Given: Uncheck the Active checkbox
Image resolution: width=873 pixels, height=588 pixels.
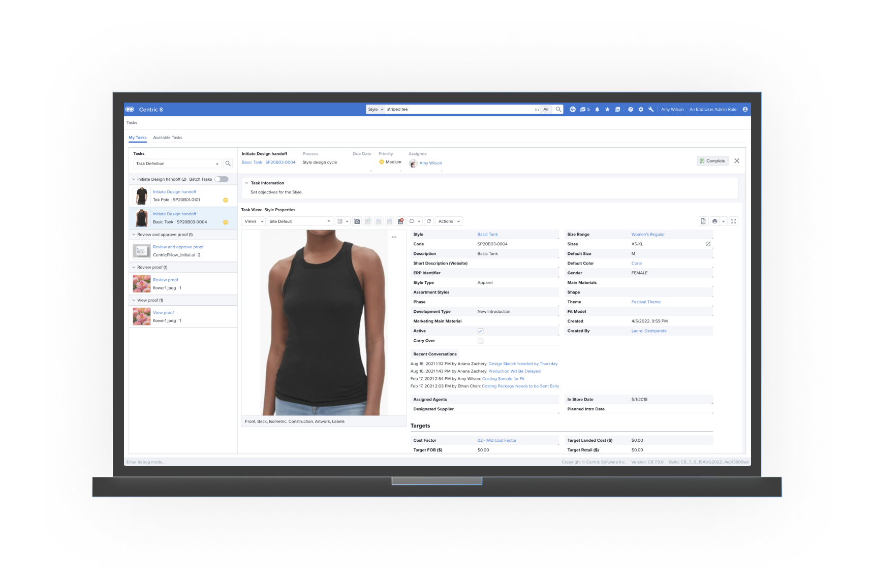Looking at the screenshot, I should click(480, 331).
